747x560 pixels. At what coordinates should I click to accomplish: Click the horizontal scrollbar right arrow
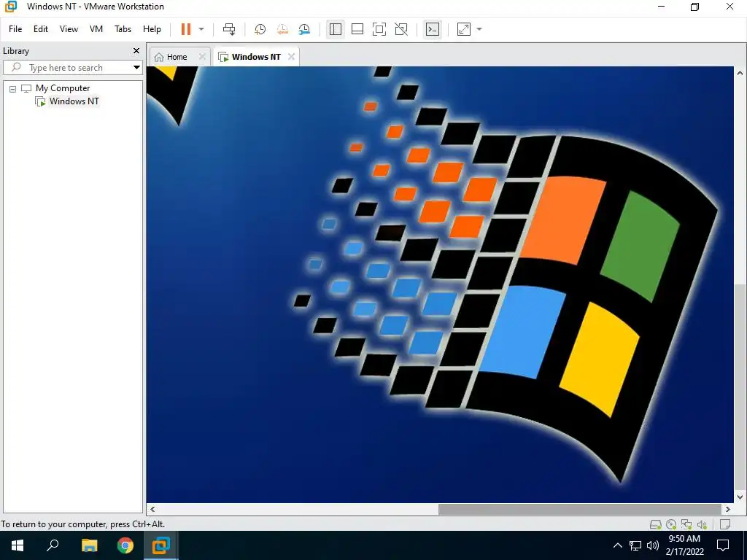click(727, 509)
